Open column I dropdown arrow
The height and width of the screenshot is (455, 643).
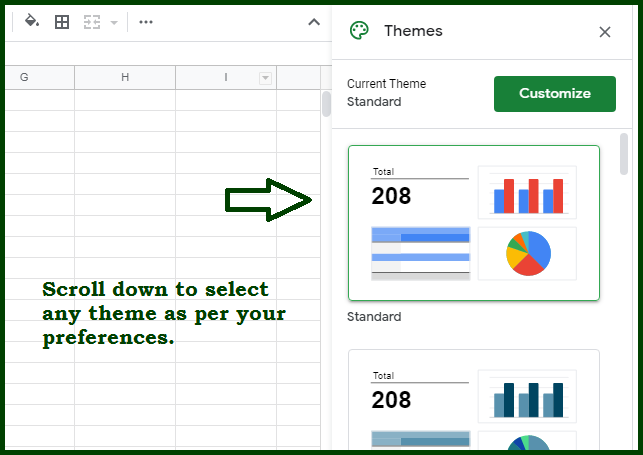(x=266, y=78)
